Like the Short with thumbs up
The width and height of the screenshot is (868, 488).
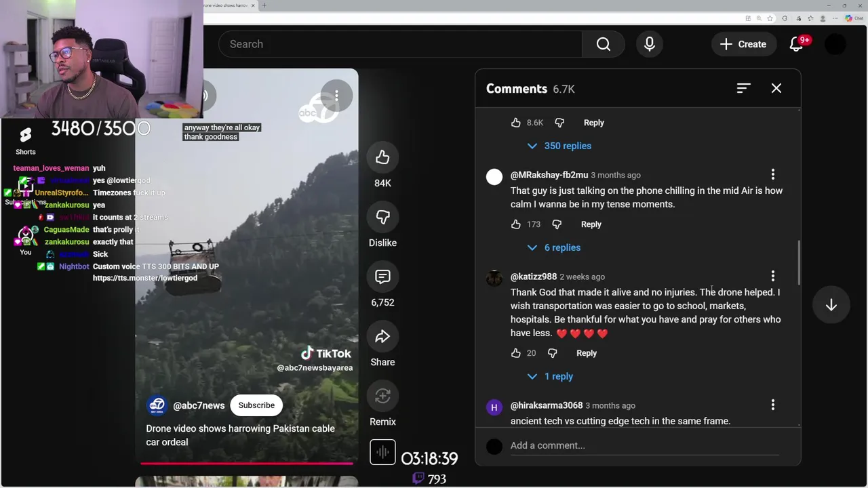(x=382, y=157)
